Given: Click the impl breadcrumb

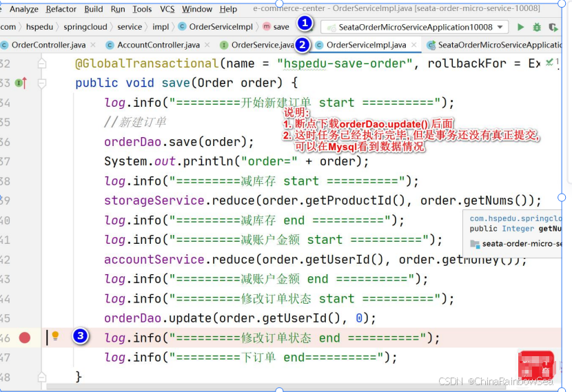Looking at the screenshot, I should 161,27.
